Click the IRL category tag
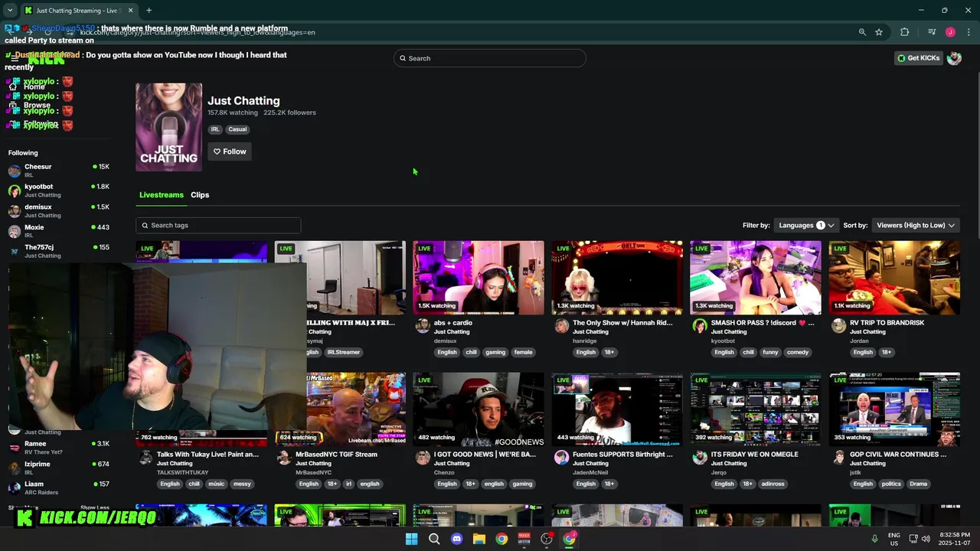This screenshot has width=980, height=551. (x=215, y=129)
